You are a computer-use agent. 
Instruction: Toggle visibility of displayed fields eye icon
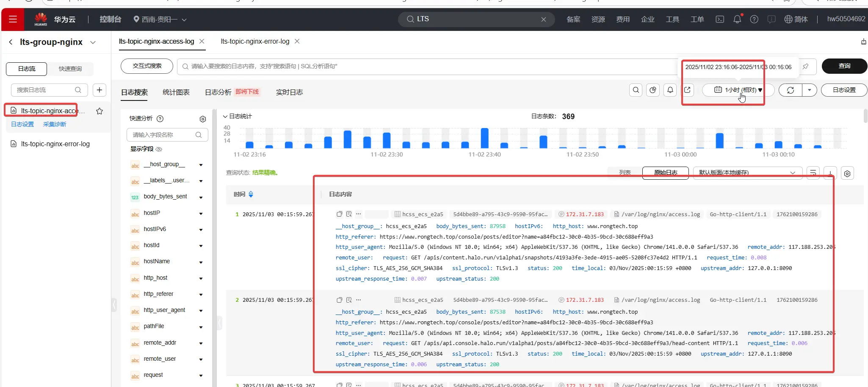(159, 149)
